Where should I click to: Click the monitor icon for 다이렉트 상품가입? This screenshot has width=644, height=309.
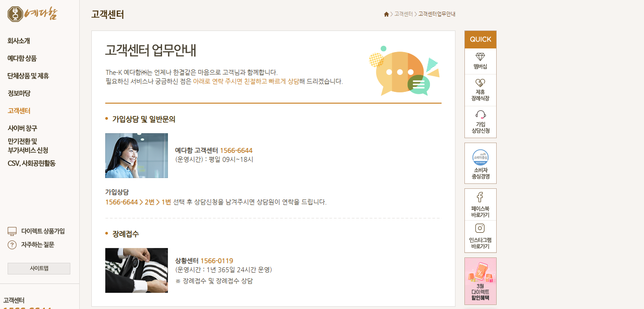pyautogui.click(x=12, y=231)
